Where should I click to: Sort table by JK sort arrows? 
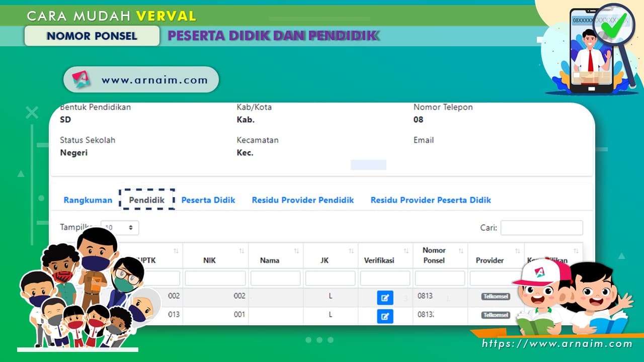[x=351, y=250]
